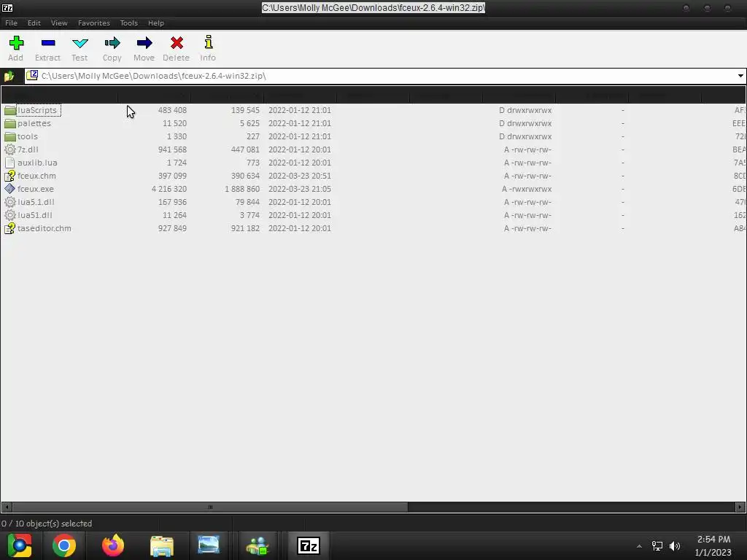This screenshot has height=560, width=747.
Task: Click the fceux.exe application icon
Action: pyautogui.click(x=10, y=189)
